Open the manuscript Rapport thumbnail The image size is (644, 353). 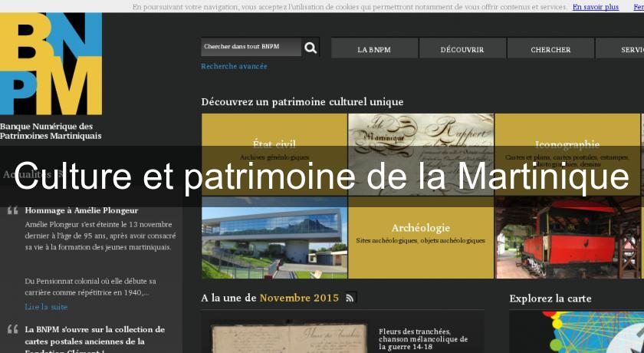click(421, 154)
